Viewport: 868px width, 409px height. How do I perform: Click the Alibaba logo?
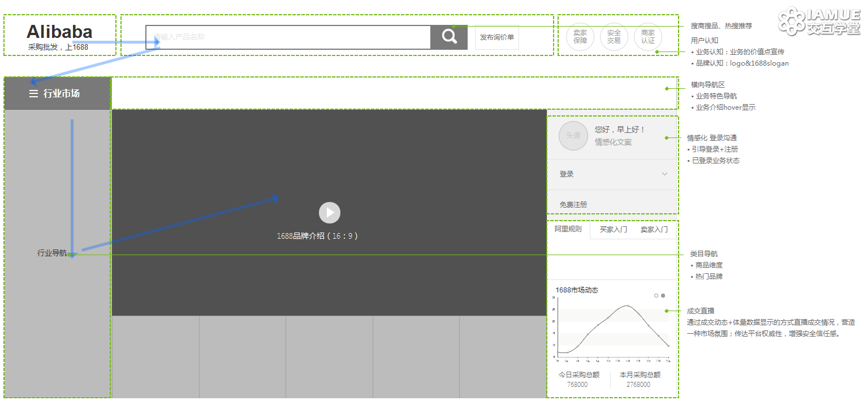59,32
